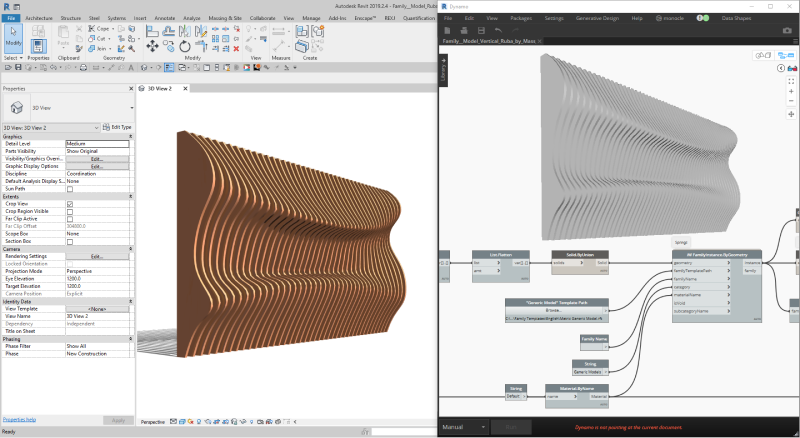Toggle the Sun Path checkbox

(x=70, y=188)
